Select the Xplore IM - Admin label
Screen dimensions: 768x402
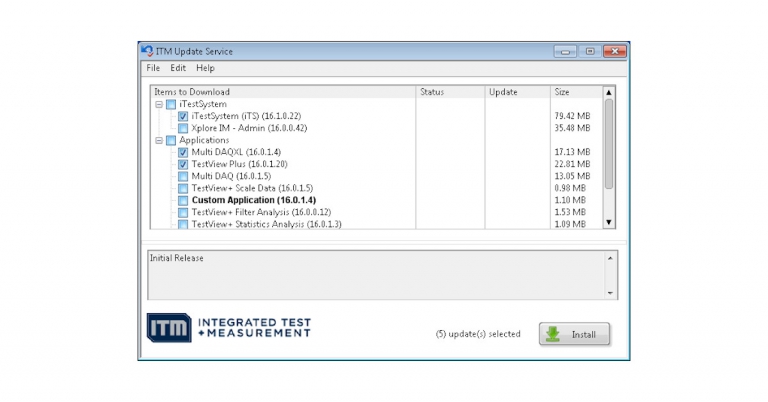tap(249, 128)
